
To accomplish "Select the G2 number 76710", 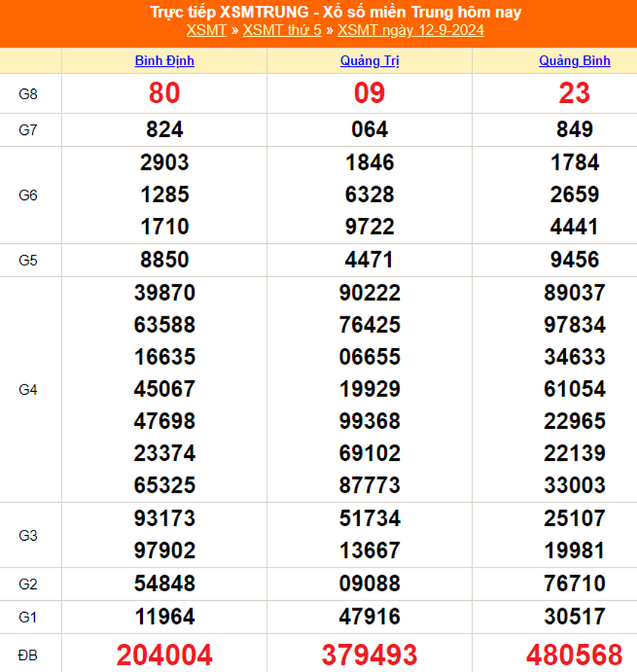I will (x=574, y=583).
